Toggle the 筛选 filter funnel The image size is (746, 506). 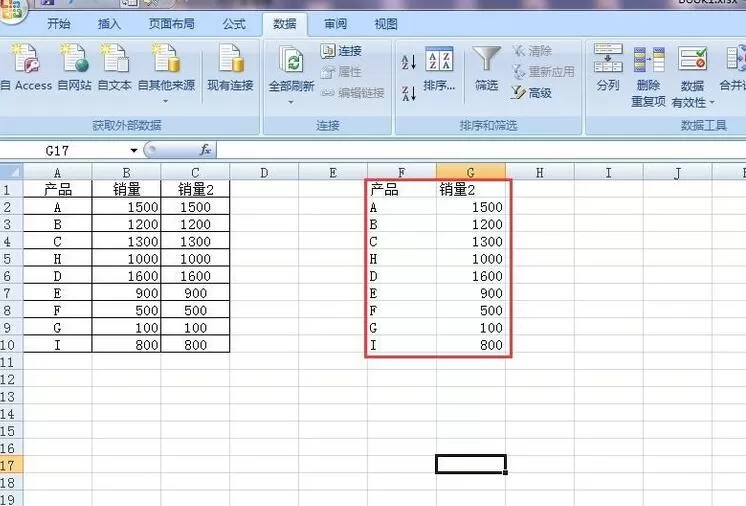486,69
